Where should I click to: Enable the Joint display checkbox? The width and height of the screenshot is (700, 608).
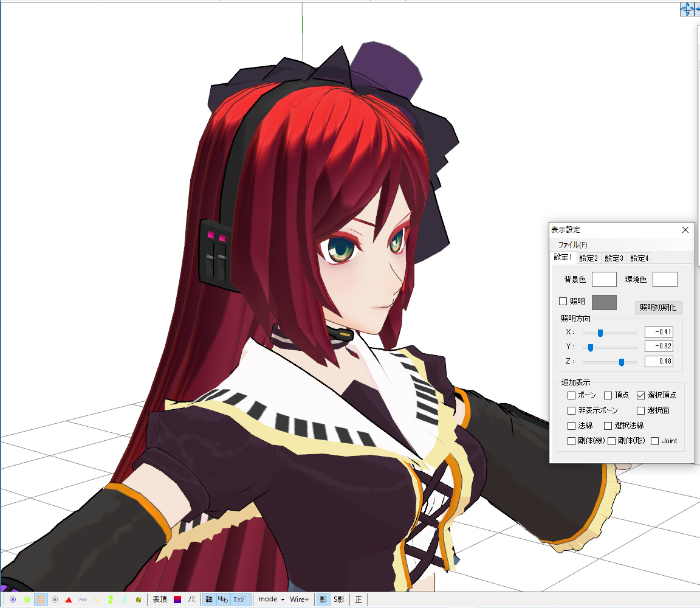[x=655, y=441]
